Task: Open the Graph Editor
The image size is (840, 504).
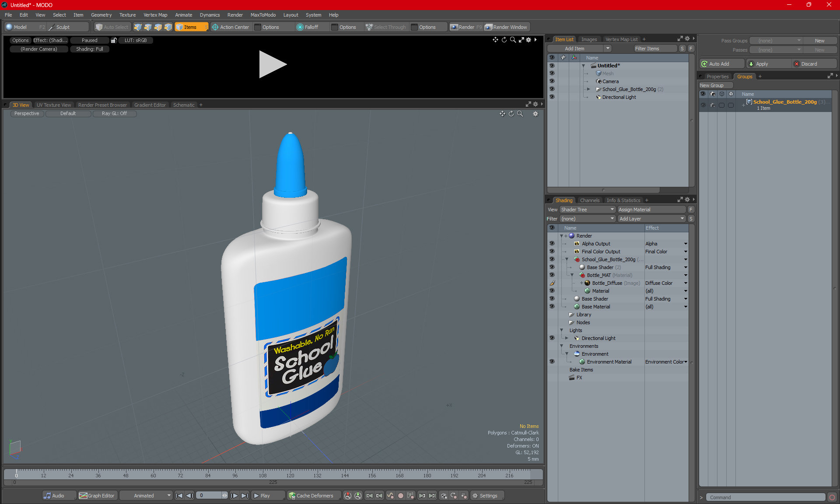Action: click(x=97, y=496)
